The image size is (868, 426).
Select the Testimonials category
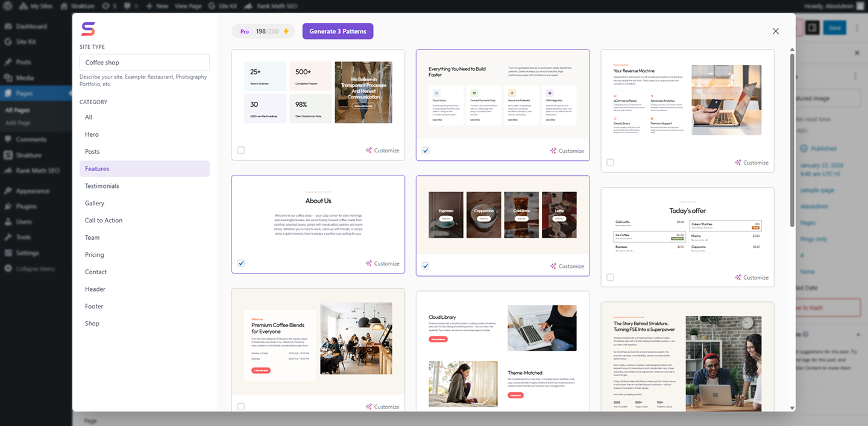[x=145, y=186]
